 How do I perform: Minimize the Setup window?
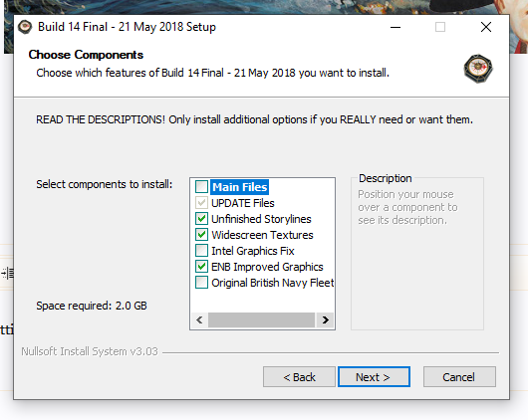[396, 27]
